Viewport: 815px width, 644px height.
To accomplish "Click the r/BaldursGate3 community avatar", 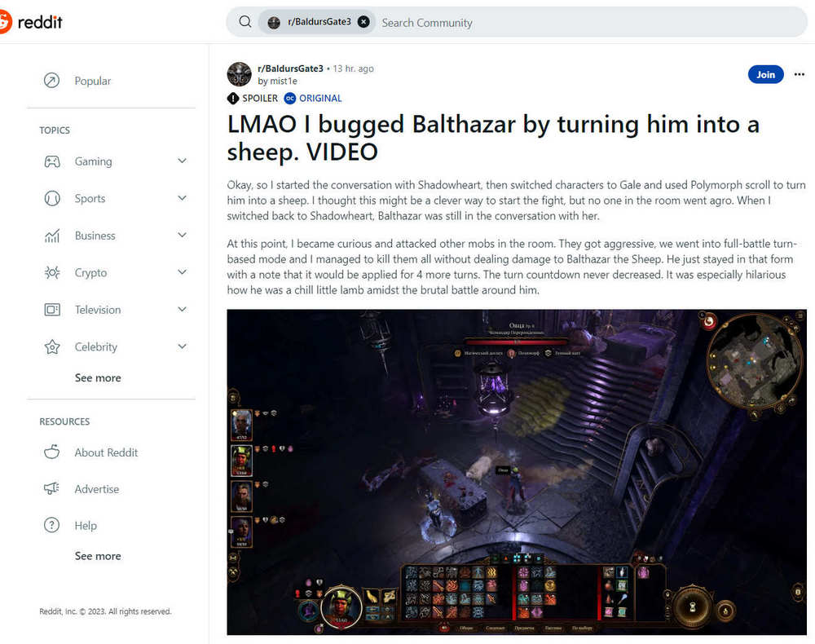I will (x=239, y=74).
